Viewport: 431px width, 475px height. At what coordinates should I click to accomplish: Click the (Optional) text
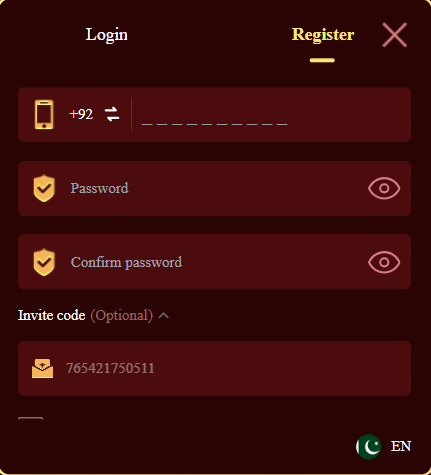122,315
